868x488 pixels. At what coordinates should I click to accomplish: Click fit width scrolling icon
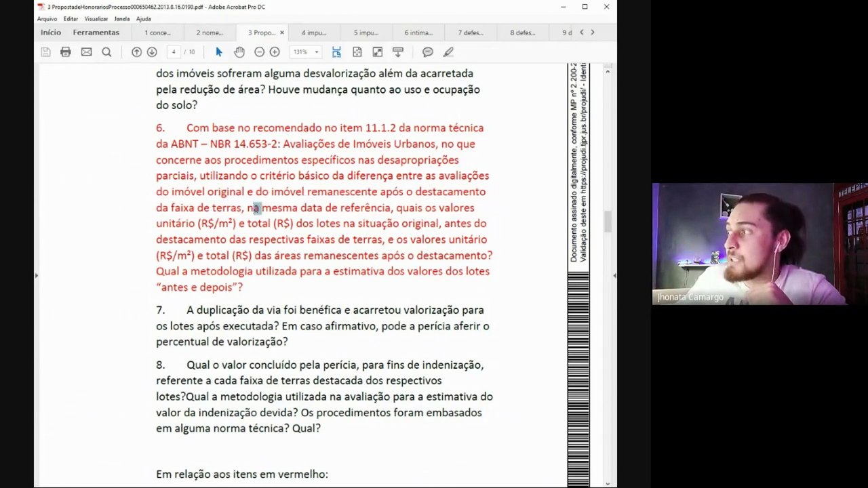(x=336, y=52)
